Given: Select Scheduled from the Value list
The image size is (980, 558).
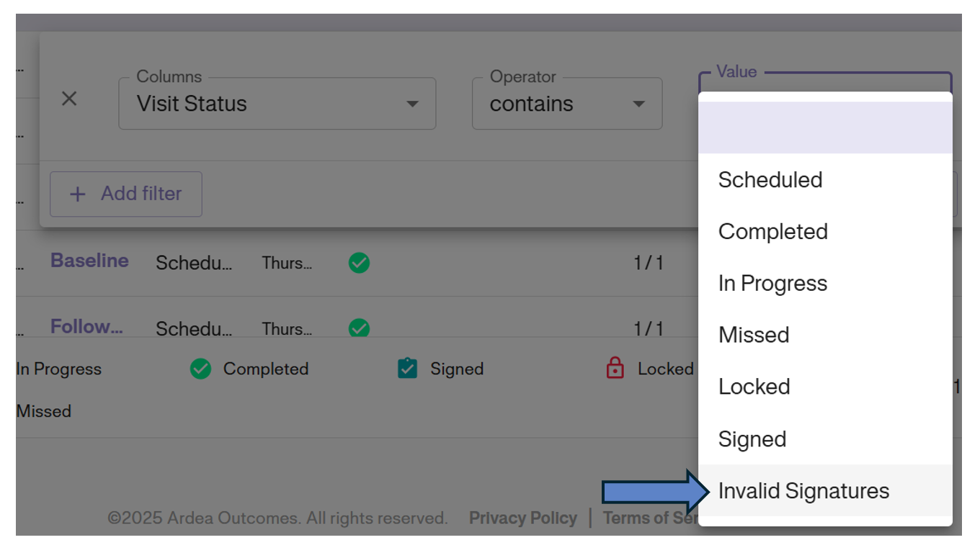Looking at the screenshot, I should point(770,180).
